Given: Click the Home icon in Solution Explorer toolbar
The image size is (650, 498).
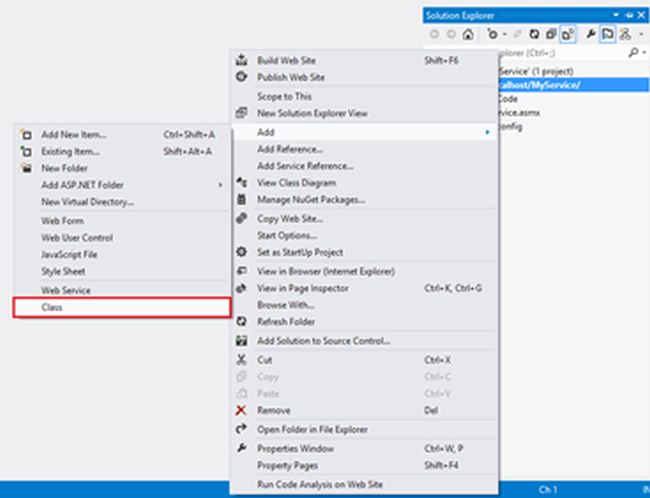Looking at the screenshot, I should [468, 34].
